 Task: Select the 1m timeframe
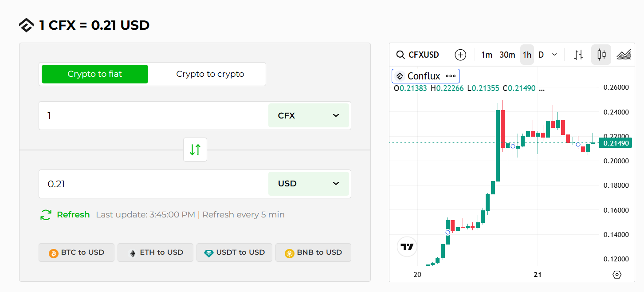(486, 54)
